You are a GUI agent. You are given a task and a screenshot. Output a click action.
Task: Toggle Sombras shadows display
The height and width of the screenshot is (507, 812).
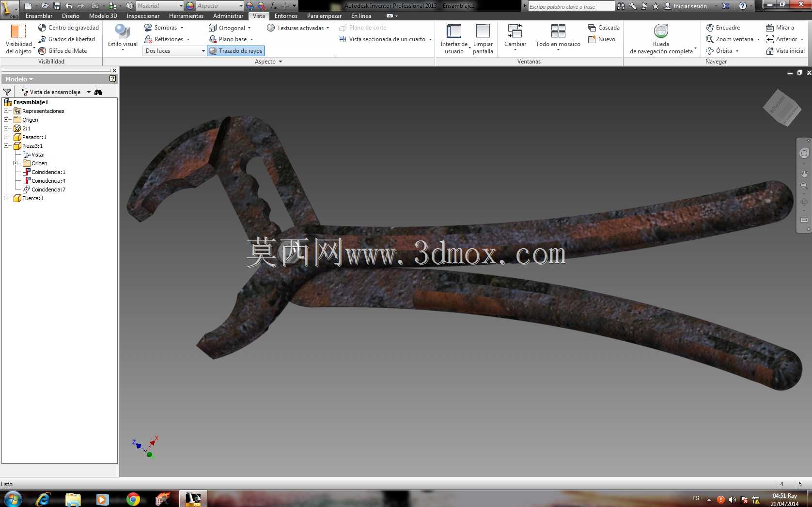(x=161, y=28)
